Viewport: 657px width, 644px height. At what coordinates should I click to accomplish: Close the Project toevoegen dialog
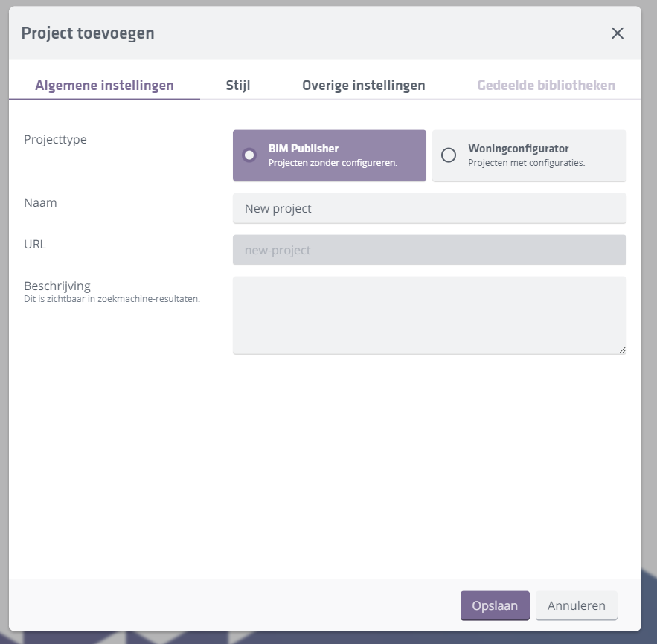(617, 33)
